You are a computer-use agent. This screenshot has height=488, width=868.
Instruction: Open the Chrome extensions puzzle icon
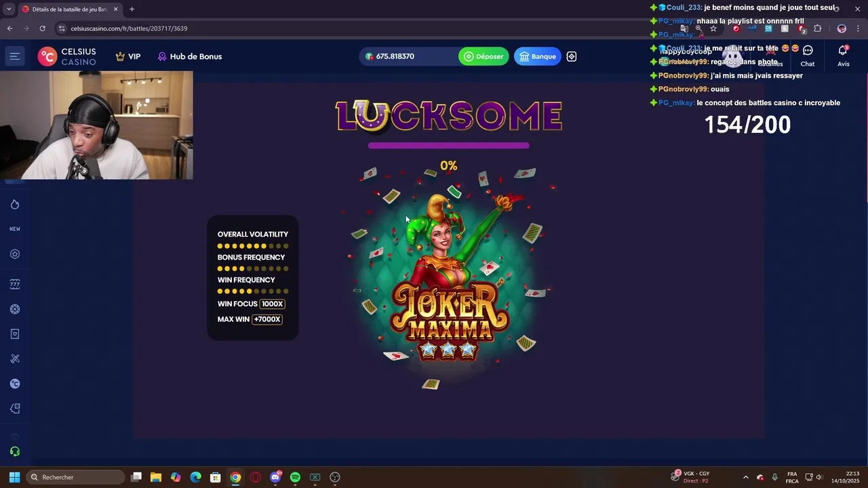[x=817, y=28]
